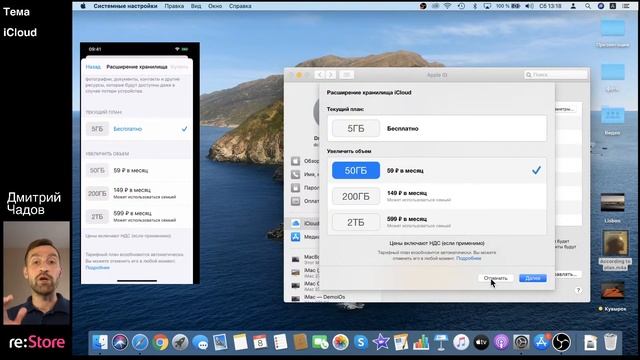Click the AirPlay display menu bar icon
Image resolution: width=640 pixels, height=360 pixels.
point(487,6)
